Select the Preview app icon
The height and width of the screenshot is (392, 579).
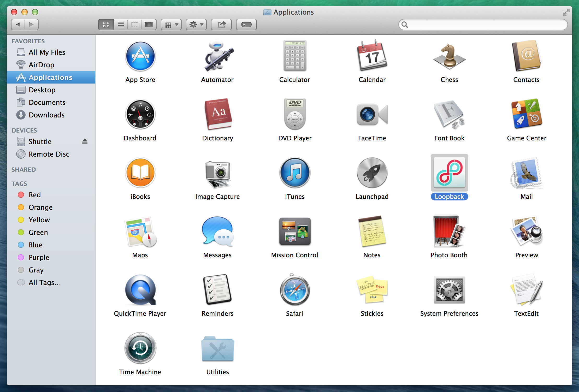click(x=527, y=231)
